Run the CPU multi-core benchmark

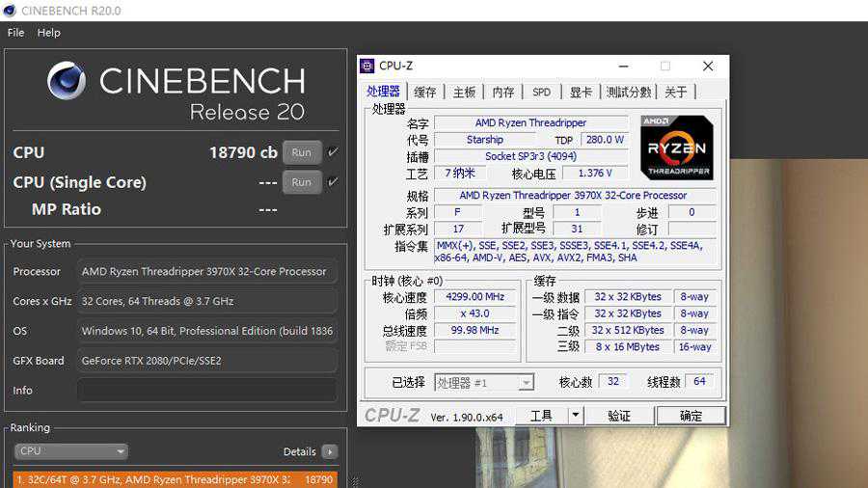[302, 152]
